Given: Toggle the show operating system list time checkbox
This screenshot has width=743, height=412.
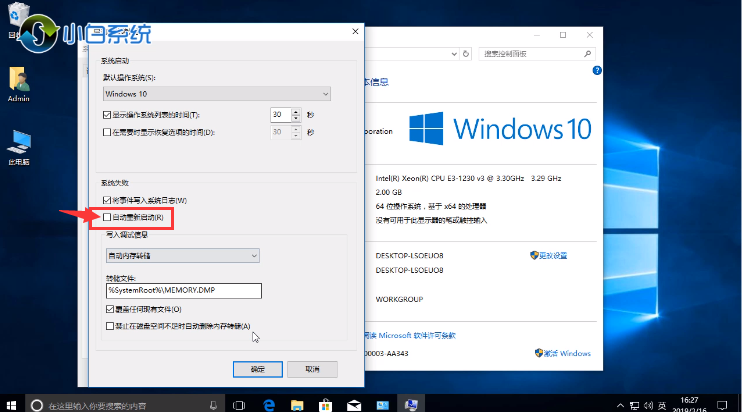Looking at the screenshot, I should [107, 115].
